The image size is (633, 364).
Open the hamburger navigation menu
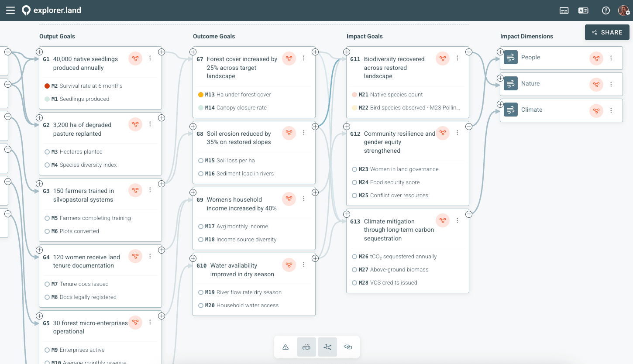[10, 10]
